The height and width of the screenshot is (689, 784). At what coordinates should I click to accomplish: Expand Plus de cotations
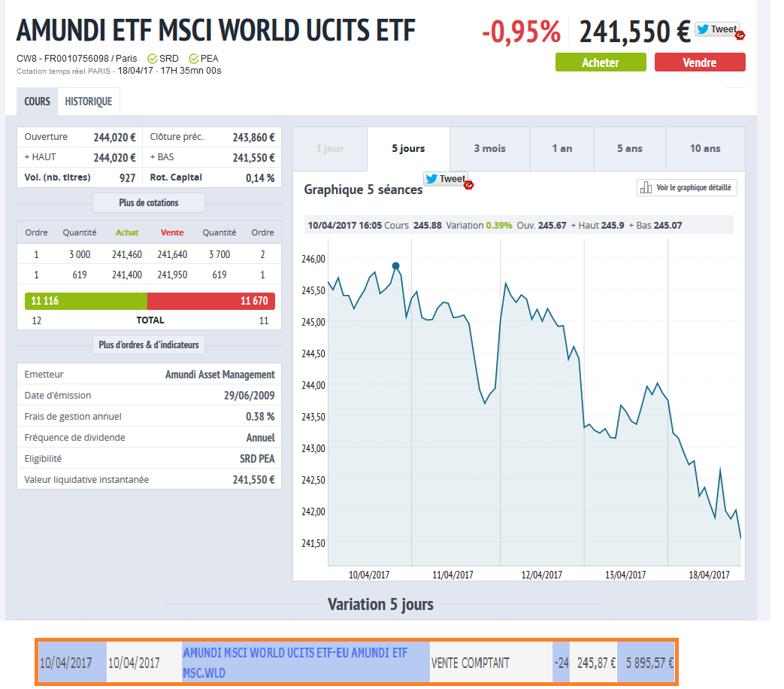(x=148, y=203)
